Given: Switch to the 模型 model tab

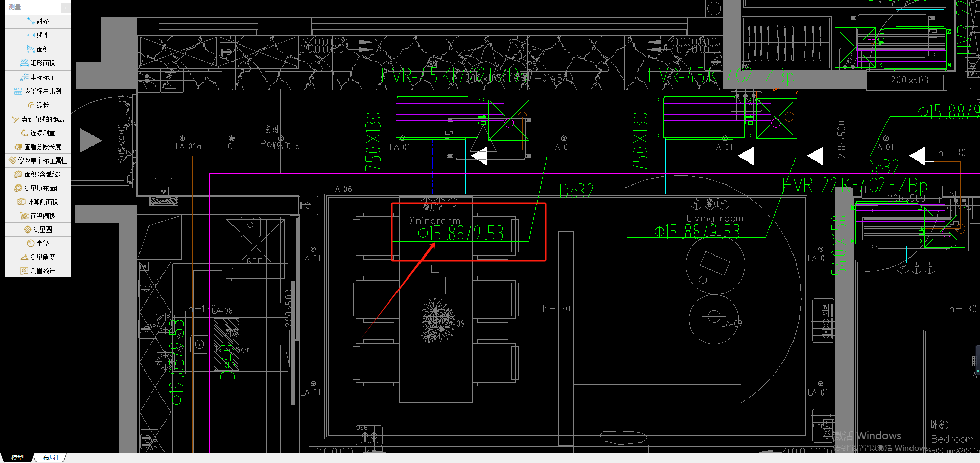Looking at the screenshot, I should pos(17,457).
